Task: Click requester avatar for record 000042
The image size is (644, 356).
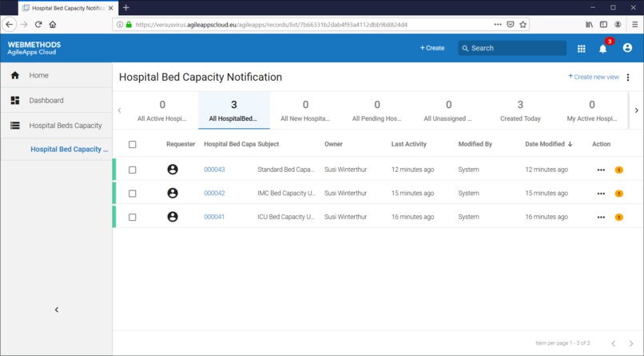Action: [x=173, y=193]
